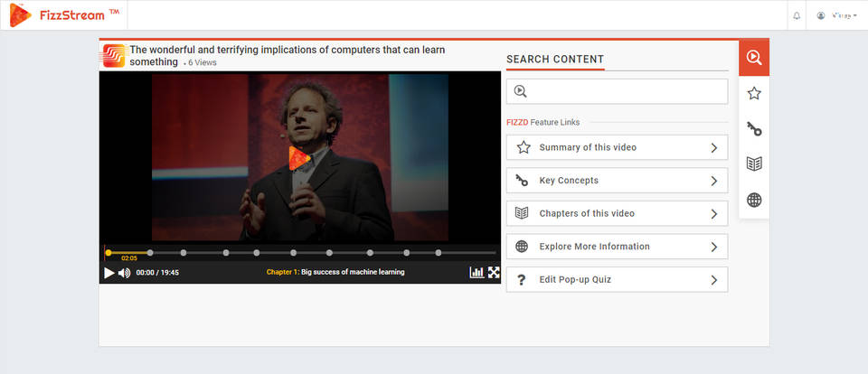This screenshot has width=868, height=374.
Task: Expand Summary of this video
Action: click(x=617, y=148)
